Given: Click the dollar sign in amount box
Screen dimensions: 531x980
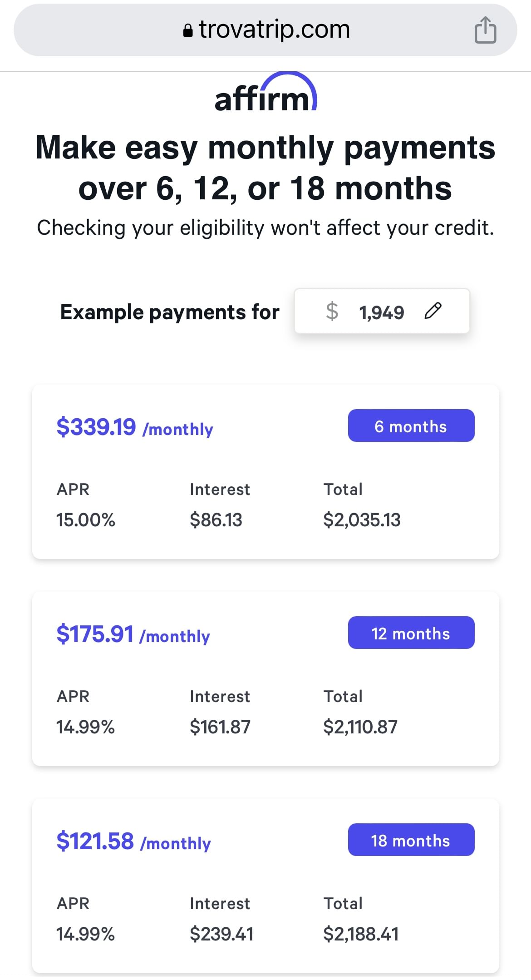Looking at the screenshot, I should (332, 312).
